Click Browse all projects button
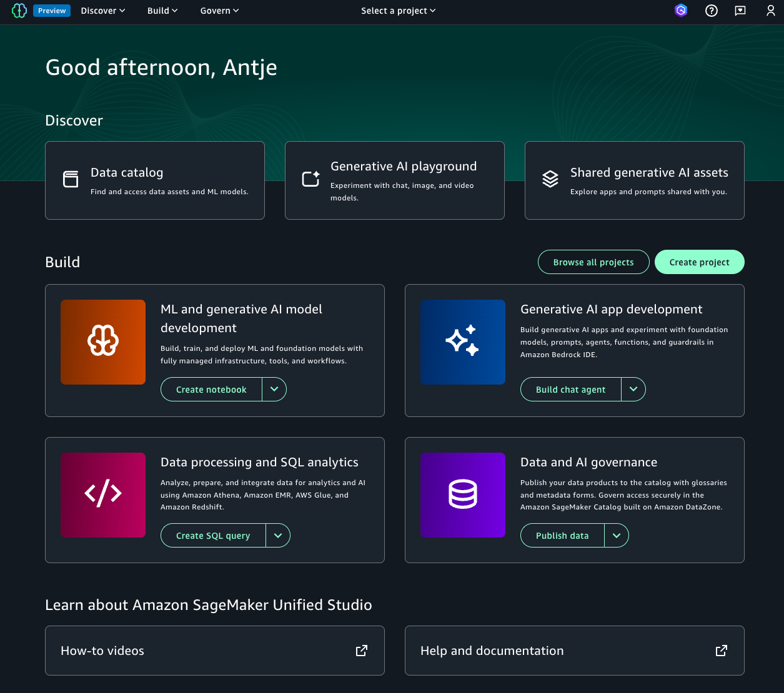Viewport: 784px width, 693px height. [593, 262]
